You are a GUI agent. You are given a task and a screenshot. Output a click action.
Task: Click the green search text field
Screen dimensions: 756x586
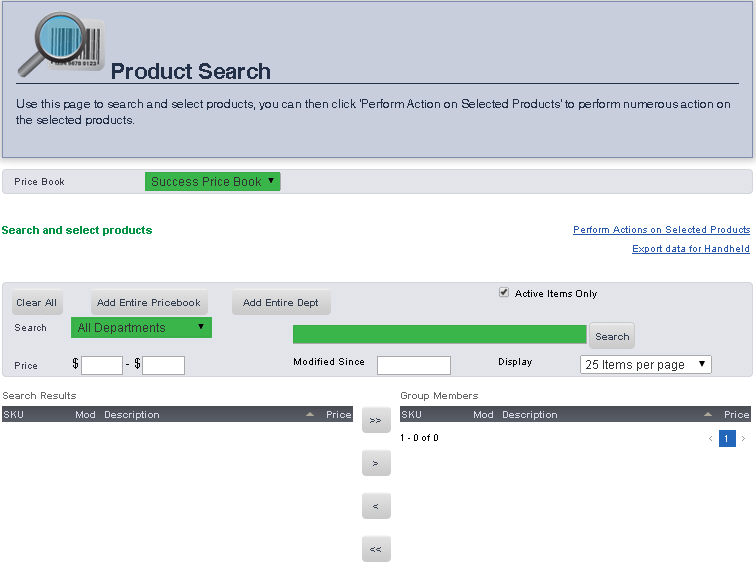tap(439, 334)
